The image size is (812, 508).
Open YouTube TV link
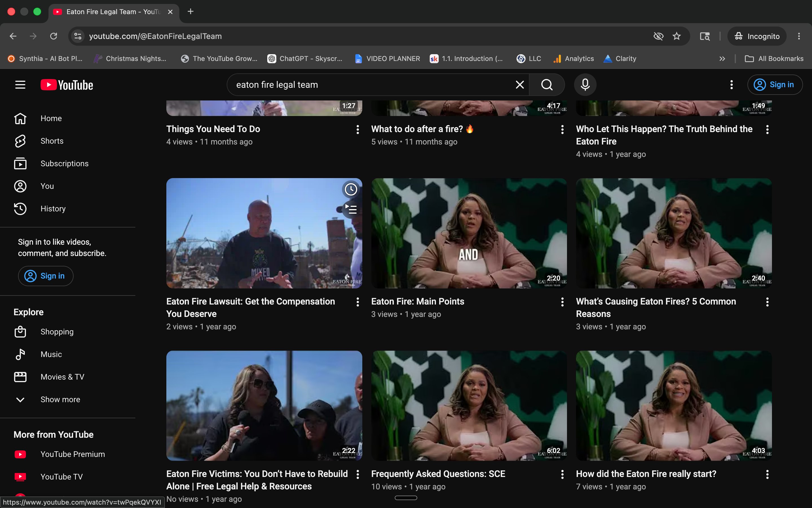click(68, 477)
